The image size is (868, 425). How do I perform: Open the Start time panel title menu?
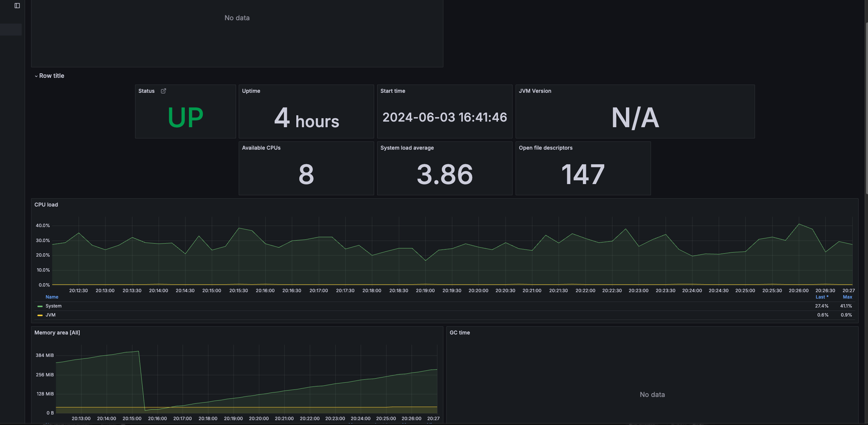coord(393,91)
